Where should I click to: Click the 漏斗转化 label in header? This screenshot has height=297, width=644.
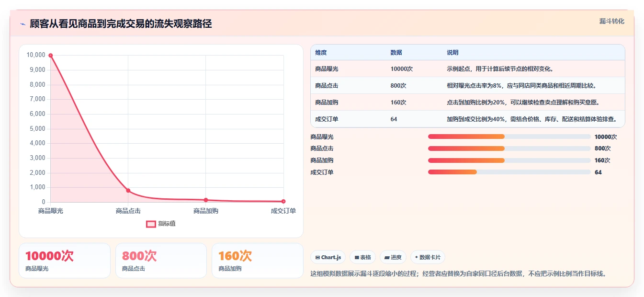coord(611,21)
